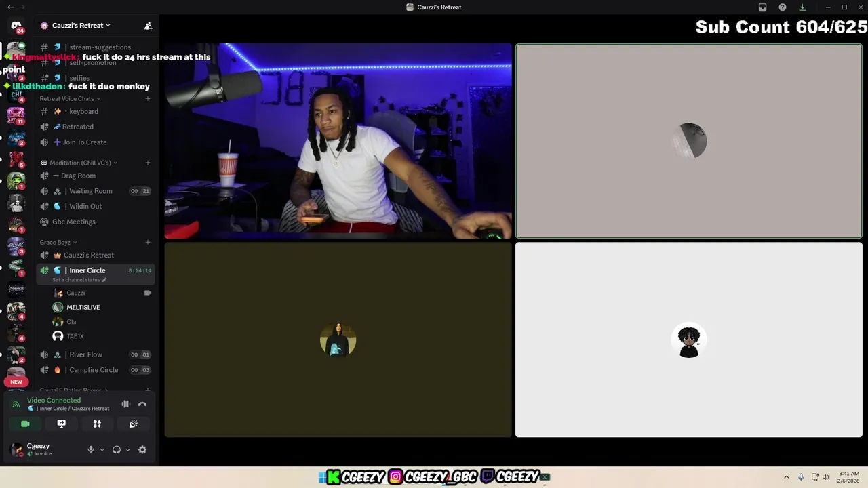Screen dimensions: 868x488
Task: Open green alien server icon
Action: pos(16,181)
